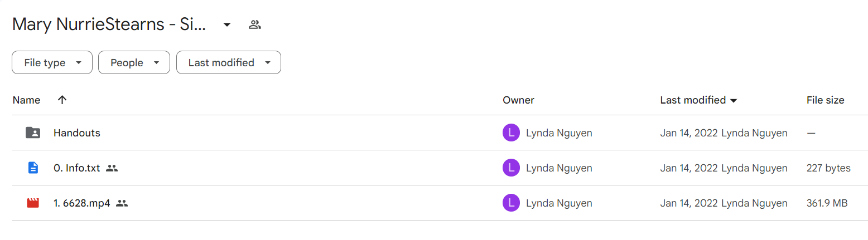Click the sort direction arrow next to Name
868x240 pixels.
click(62, 100)
